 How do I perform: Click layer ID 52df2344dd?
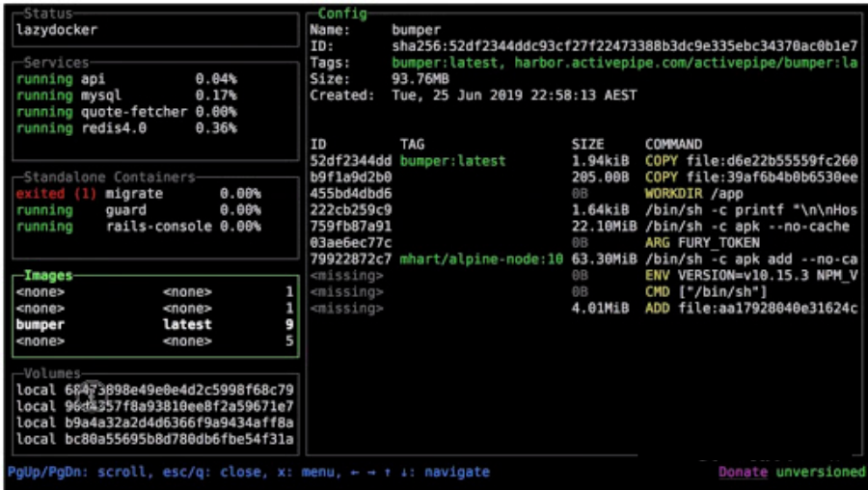point(351,161)
